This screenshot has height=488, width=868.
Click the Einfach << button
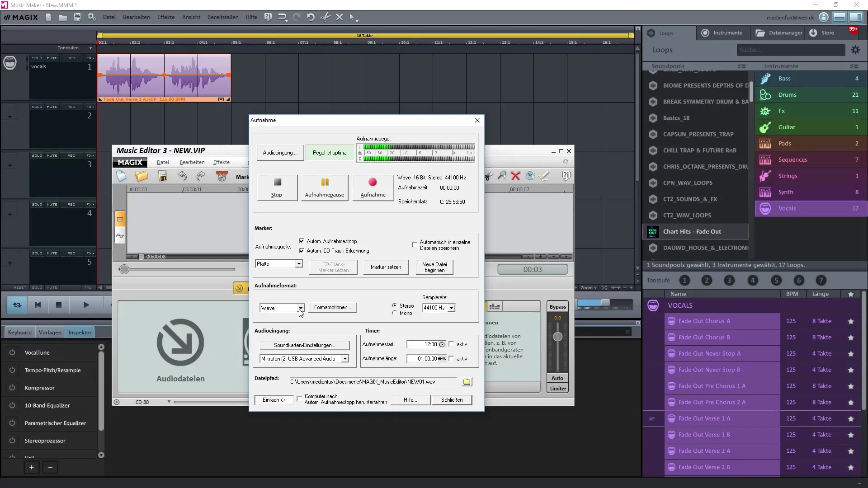[x=274, y=400]
